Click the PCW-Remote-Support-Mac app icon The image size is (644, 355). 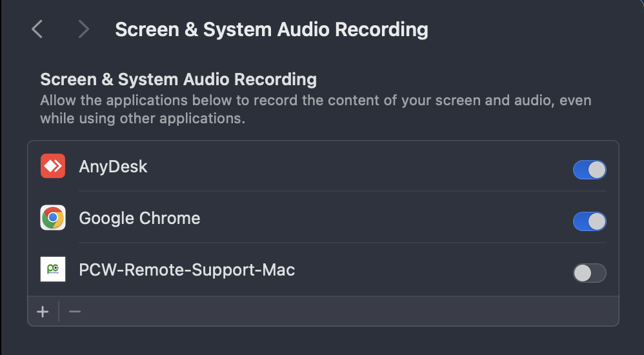point(53,269)
